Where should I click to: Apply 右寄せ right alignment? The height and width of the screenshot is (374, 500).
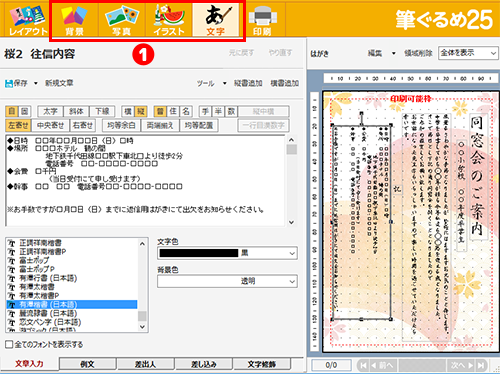pyautogui.click(x=83, y=125)
